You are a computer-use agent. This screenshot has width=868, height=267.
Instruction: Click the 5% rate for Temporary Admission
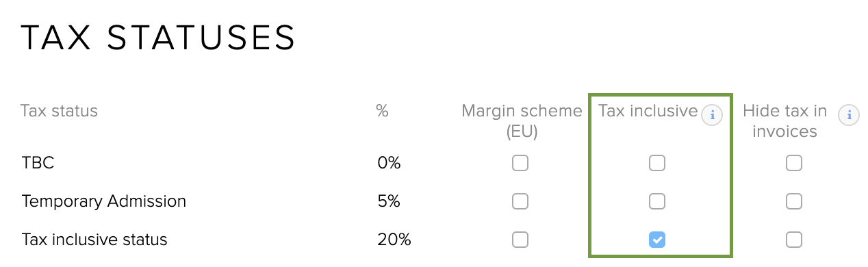tap(388, 201)
